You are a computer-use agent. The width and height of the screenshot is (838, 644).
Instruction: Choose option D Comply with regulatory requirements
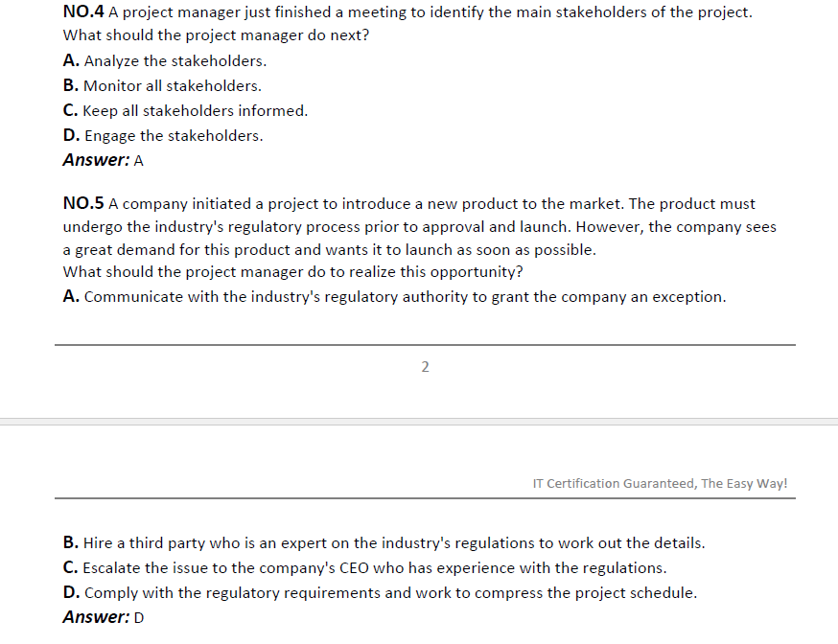(x=380, y=593)
